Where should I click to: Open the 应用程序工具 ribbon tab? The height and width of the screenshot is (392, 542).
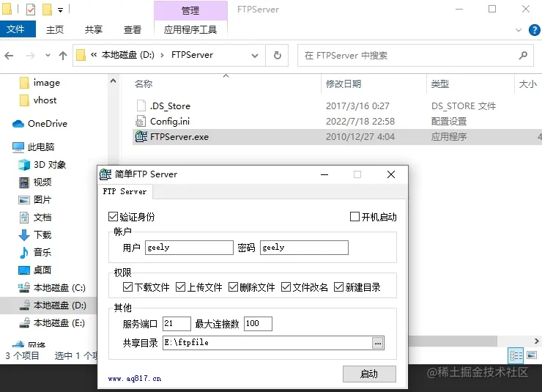[190, 30]
